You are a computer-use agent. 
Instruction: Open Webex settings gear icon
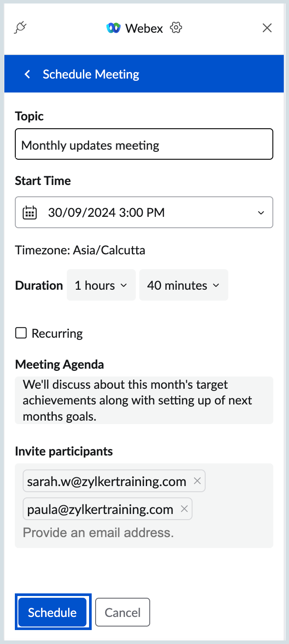tap(176, 28)
